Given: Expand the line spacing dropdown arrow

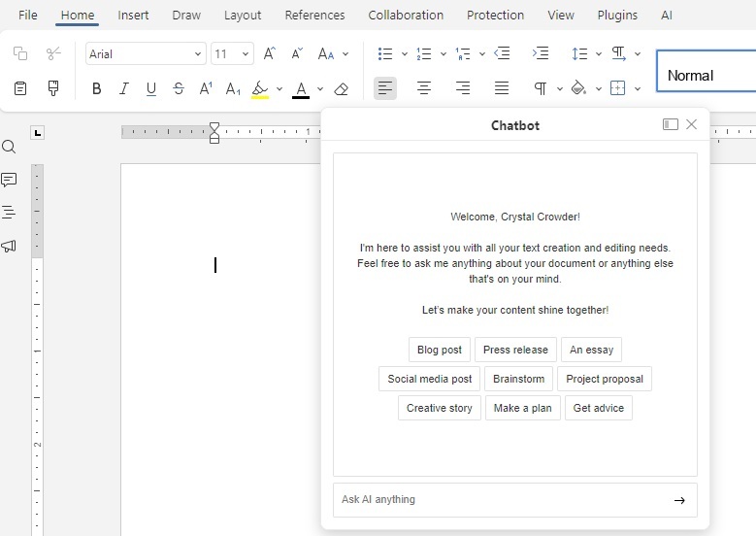Looking at the screenshot, I should point(599,54).
